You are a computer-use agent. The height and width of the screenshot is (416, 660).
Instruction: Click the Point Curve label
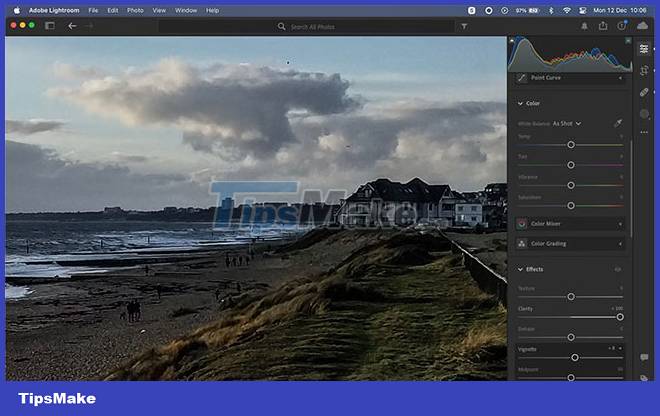pos(546,78)
